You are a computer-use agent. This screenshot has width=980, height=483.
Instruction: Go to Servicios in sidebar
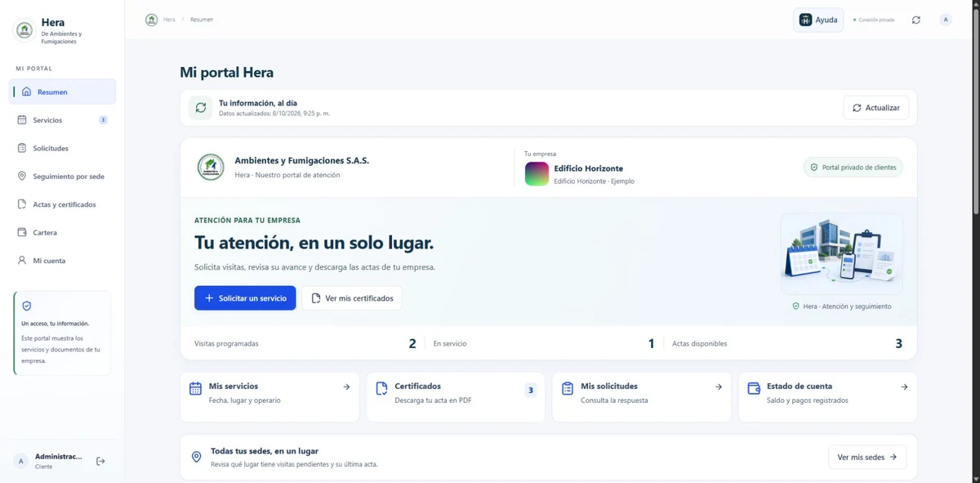(x=62, y=120)
